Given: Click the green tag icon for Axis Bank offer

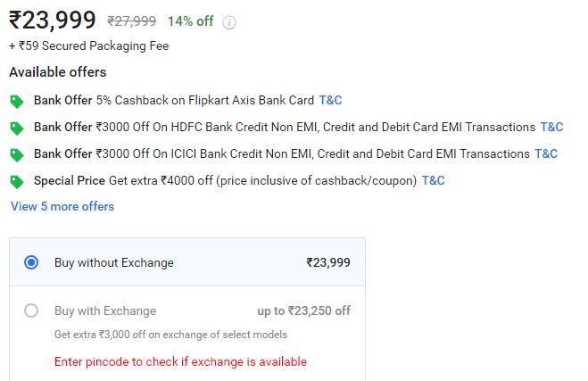Looking at the screenshot, I should pos(16,101).
